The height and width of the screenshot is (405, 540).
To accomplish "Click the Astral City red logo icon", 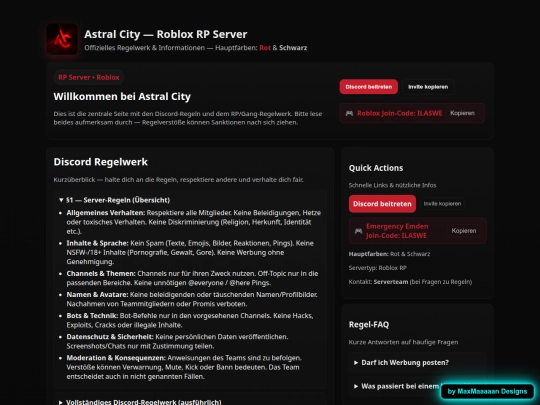I will 62,39.
